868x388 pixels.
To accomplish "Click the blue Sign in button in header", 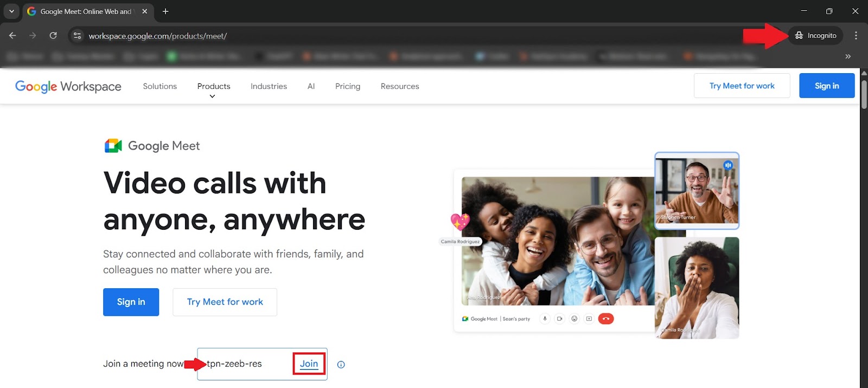I will click(x=826, y=86).
